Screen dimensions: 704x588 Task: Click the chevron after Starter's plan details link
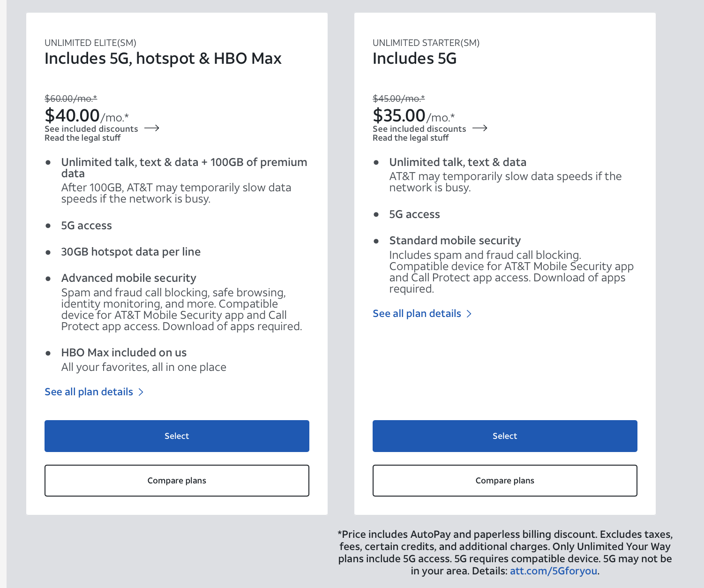[x=469, y=314]
